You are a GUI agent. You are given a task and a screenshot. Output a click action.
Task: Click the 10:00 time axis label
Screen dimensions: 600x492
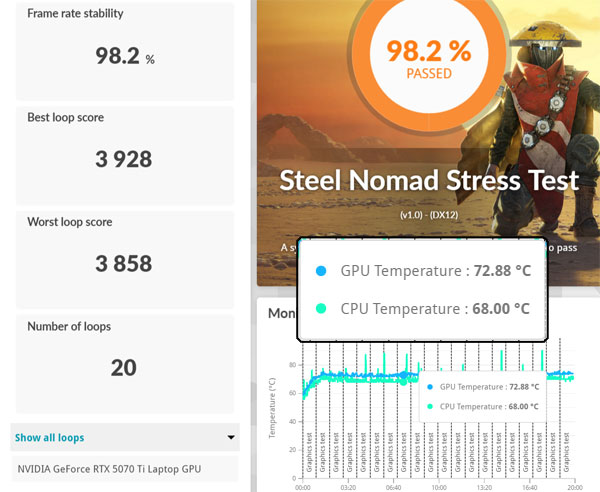[439, 487]
